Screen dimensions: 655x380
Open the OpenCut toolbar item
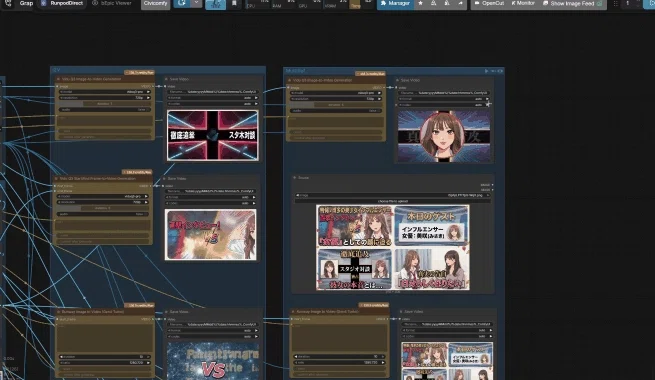coord(489,3)
